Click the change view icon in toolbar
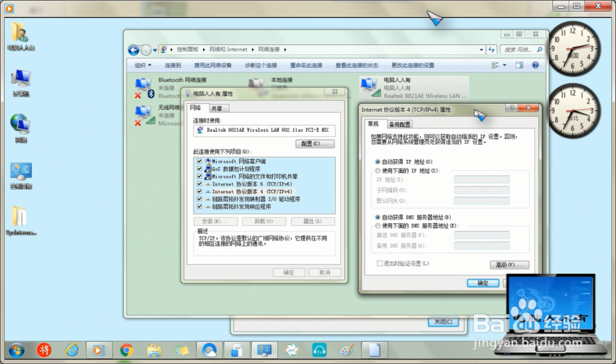Viewport: 616px width, 364px height. pyautogui.click(x=495, y=65)
